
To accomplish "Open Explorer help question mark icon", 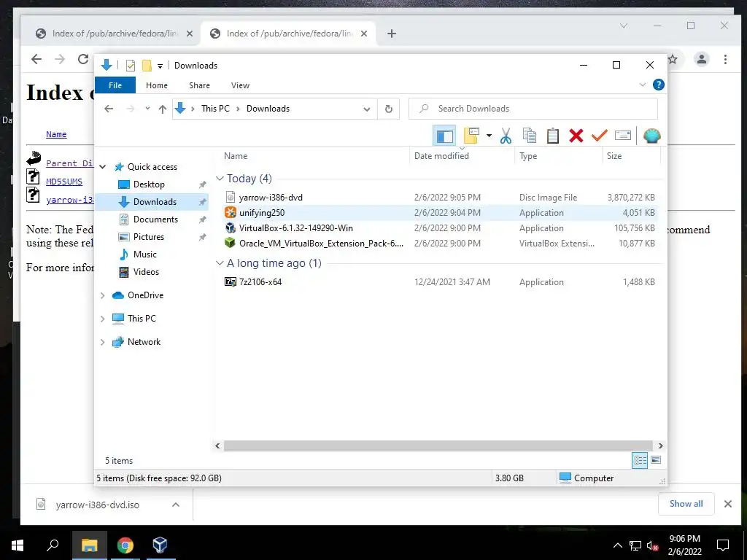I will coord(659,85).
